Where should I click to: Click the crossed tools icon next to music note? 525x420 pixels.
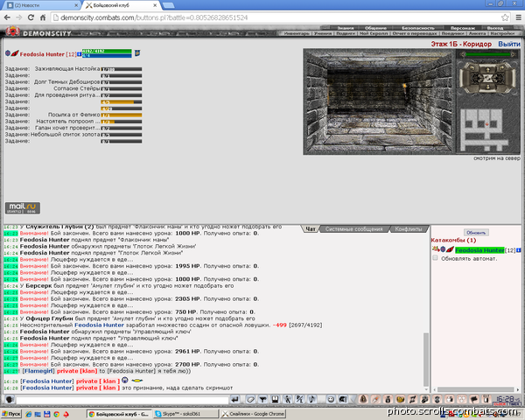coord(299,399)
